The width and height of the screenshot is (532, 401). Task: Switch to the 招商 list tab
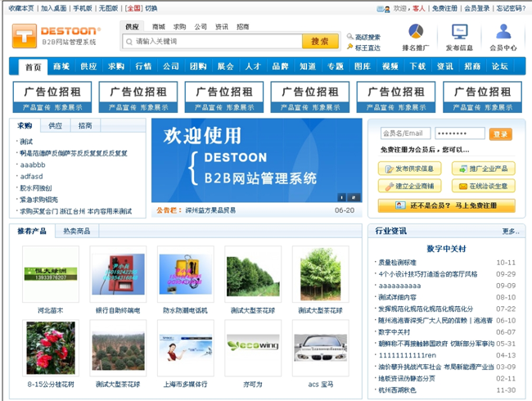coord(85,125)
